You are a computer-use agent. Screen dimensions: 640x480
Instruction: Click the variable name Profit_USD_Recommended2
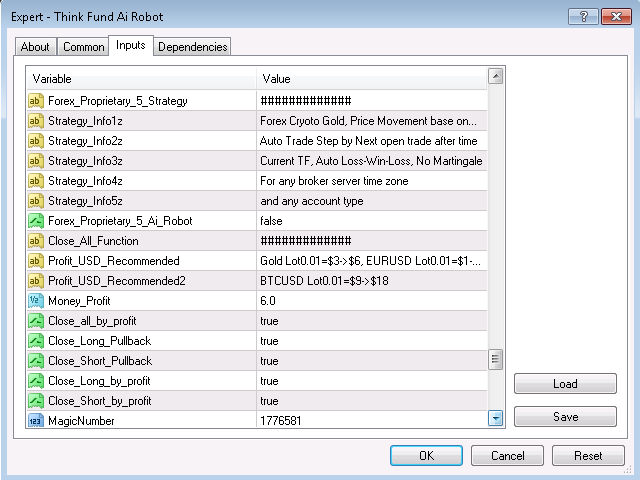tap(117, 281)
